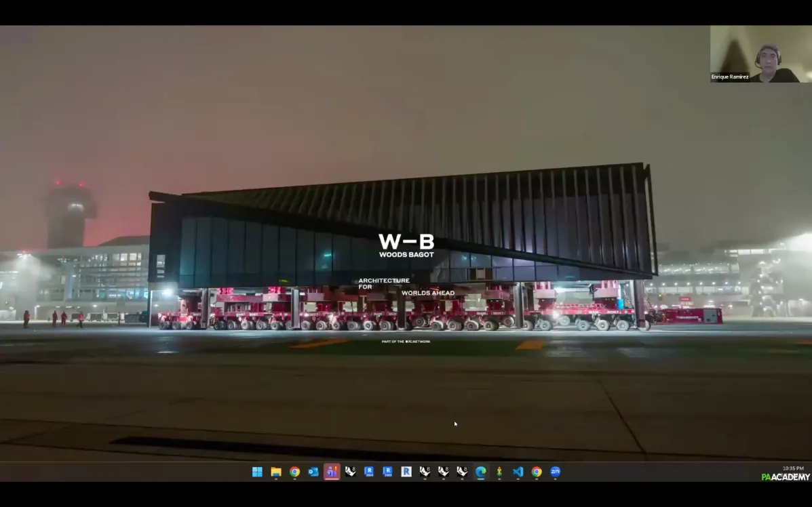
Task: Click the "Part of the network" text
Action: point(406,342)
